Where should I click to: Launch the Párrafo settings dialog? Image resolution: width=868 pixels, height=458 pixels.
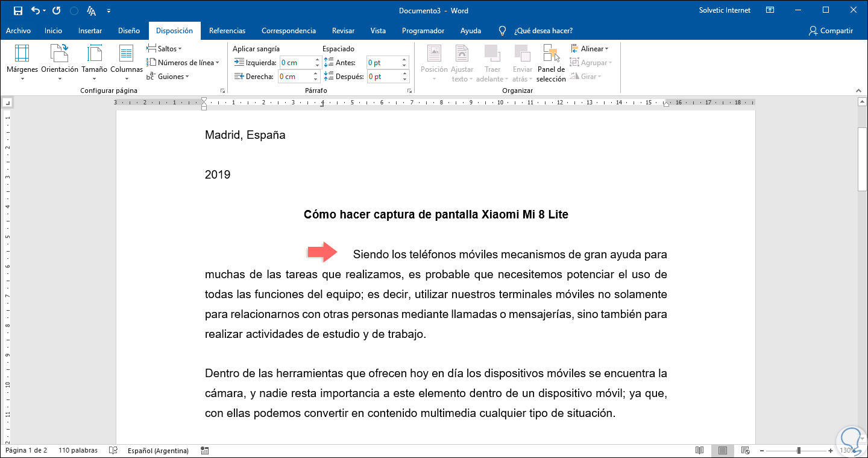[410, 91]
